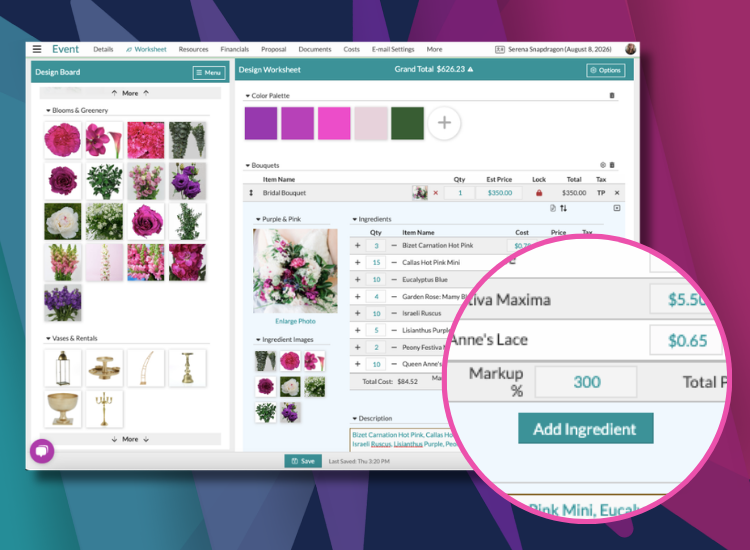
Task: Edit the Bridal Bouquet Est Price $350.00
Action: pyautogui.click(x=500, y=193)
